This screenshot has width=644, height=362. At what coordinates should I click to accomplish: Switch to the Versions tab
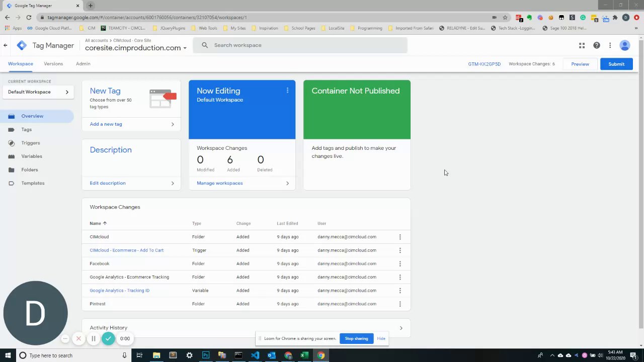pos(53,64)
